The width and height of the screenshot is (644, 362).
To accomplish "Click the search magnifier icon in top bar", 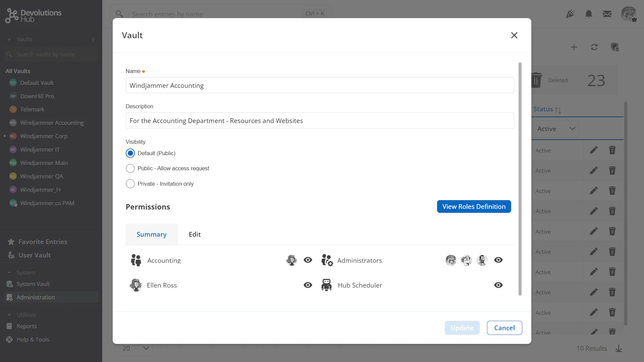I will 119,14.
